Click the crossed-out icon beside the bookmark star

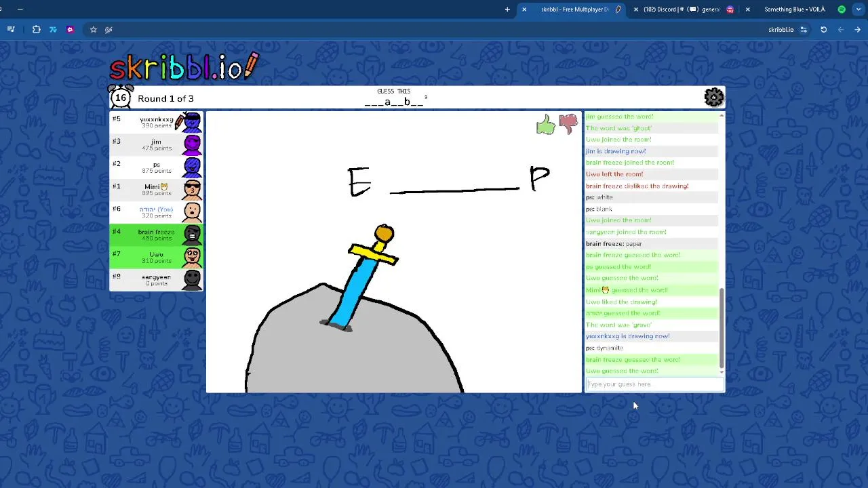coord(108,30)
